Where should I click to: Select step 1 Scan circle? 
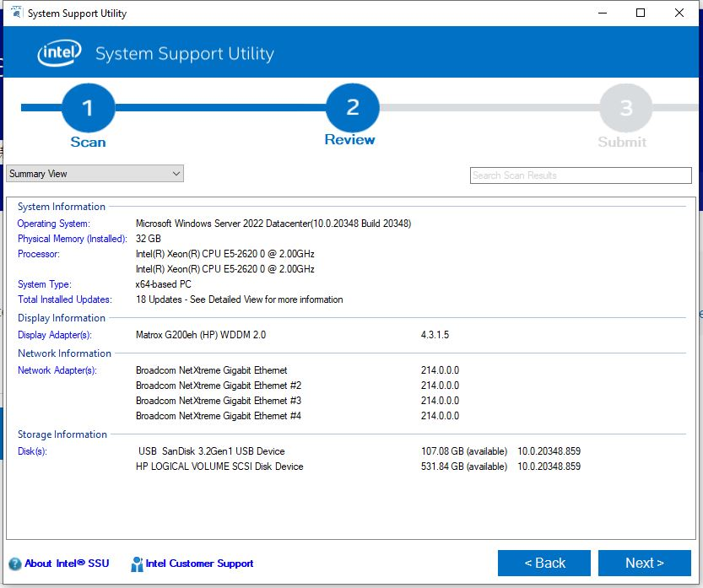[x=88, y=108]
